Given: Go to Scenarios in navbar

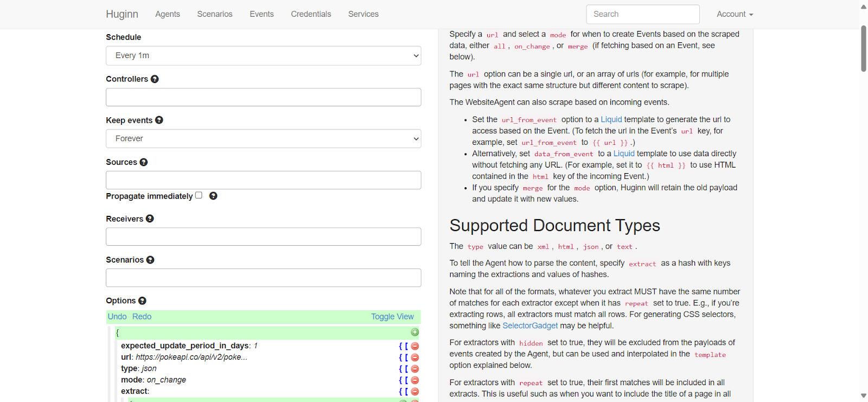Looking at the screenshot, I should [215, 14].
